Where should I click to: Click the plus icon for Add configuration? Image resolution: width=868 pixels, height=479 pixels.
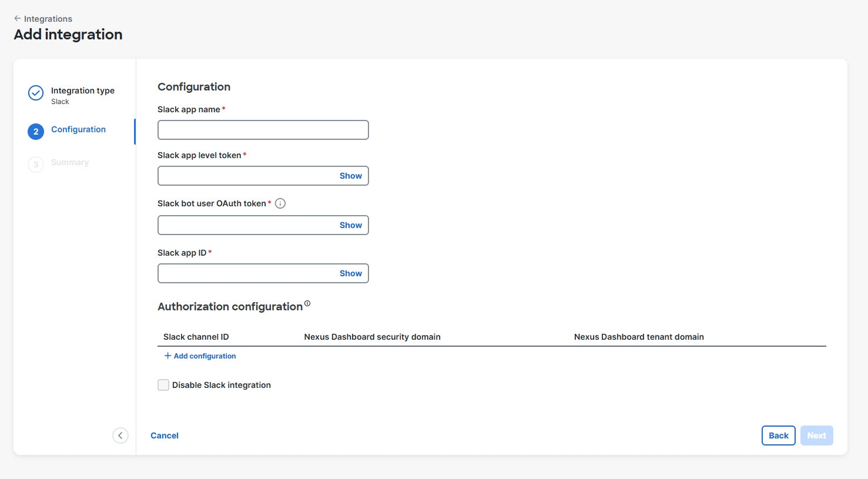(x=168, y=356)
